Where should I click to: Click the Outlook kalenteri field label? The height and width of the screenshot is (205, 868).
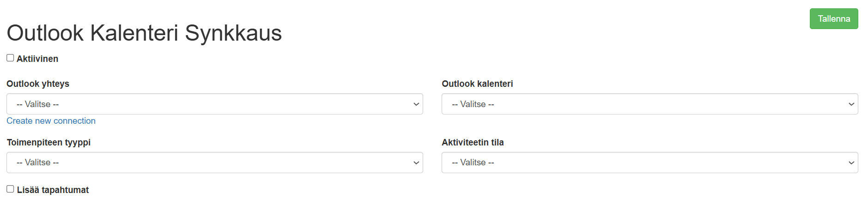pyautogui.click(x=477, y=84)
